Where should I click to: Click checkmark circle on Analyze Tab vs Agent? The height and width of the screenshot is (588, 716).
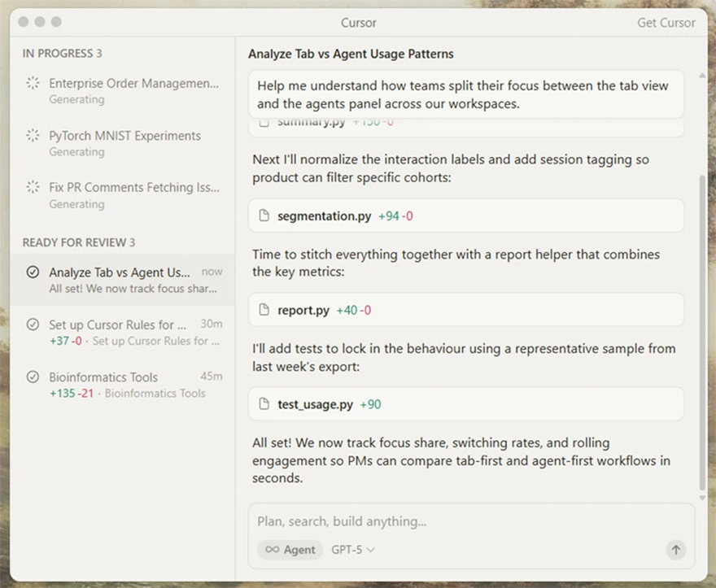click(x=33, y=272)
